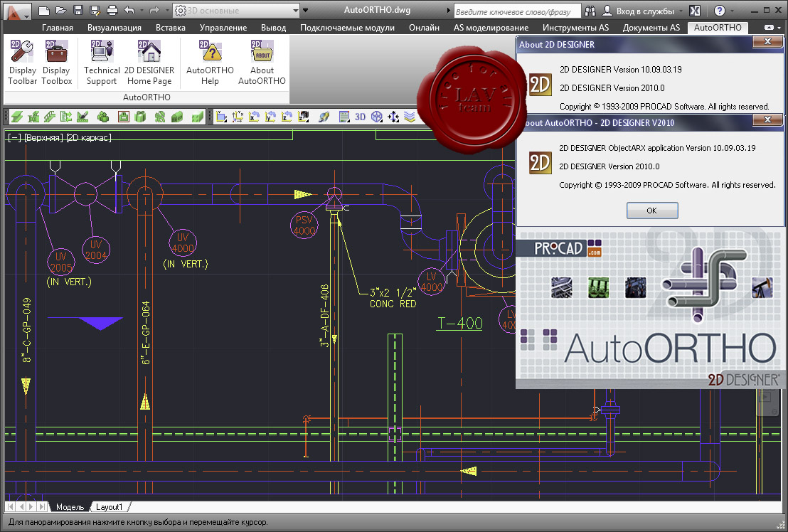Screen dimensions: 788x532
Task: Open the 'Главная' ribbon tab
Action: (x=58, y=28)
